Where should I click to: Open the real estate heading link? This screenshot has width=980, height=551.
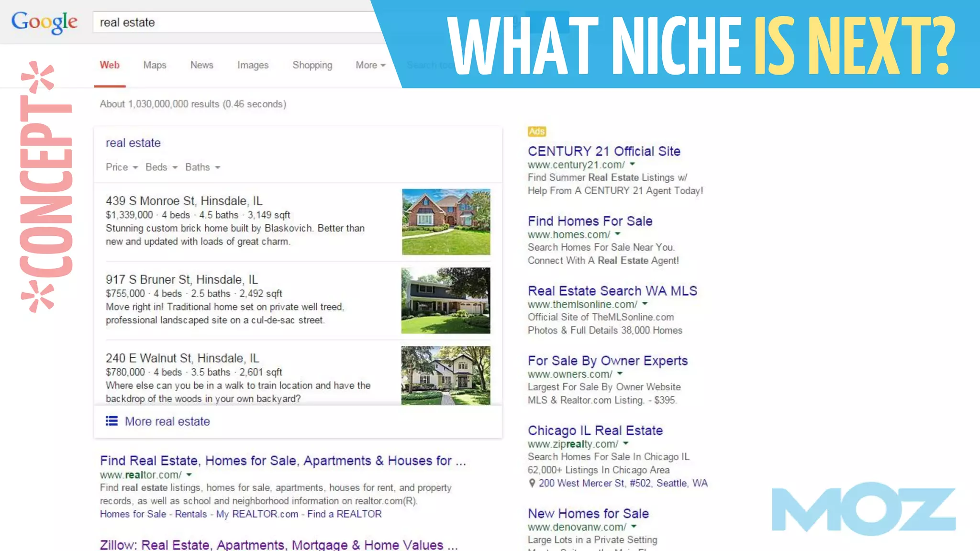click(133, 143)
